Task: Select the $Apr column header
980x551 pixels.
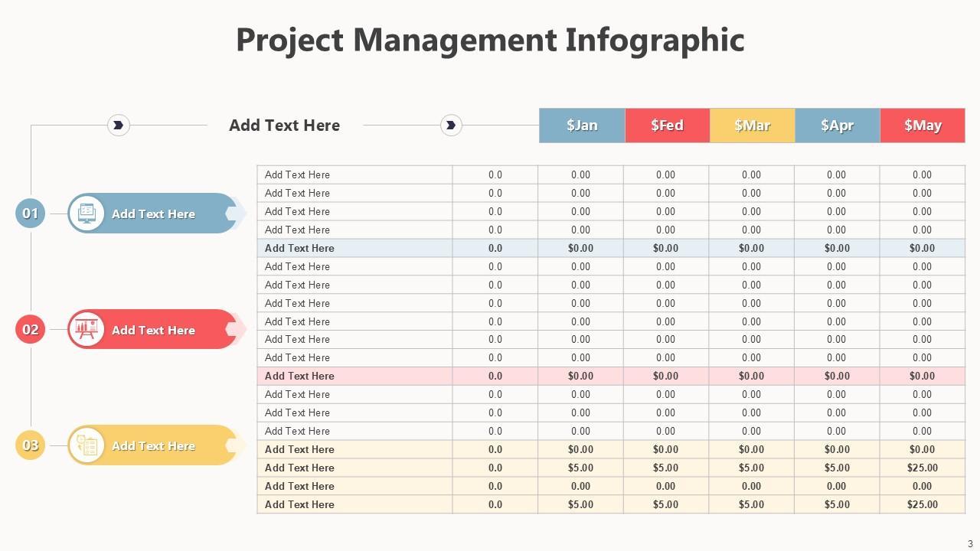Action: click(x=837, y=126)
